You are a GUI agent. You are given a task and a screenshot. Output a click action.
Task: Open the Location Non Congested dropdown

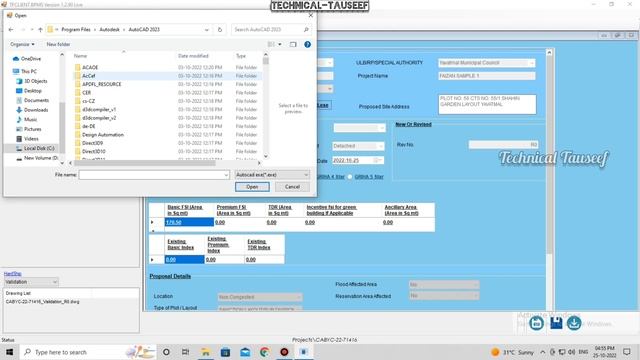click(x=260, y=297)
